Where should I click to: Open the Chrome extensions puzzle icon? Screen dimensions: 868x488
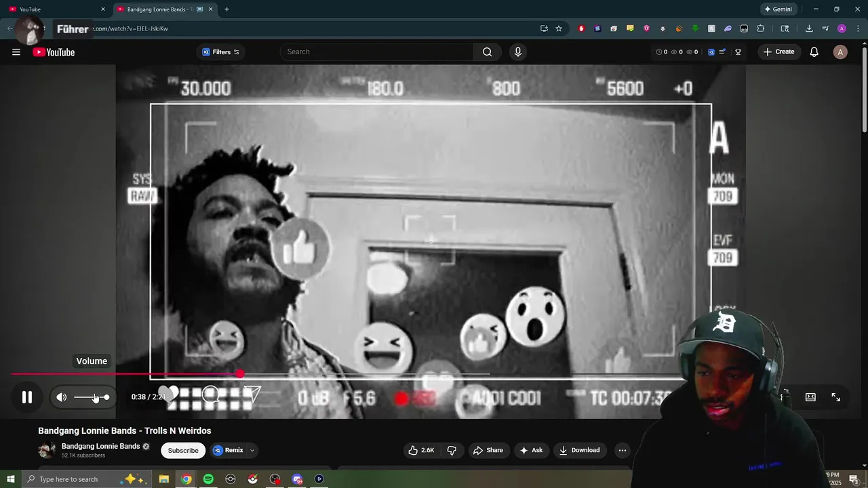coord(761,28)
